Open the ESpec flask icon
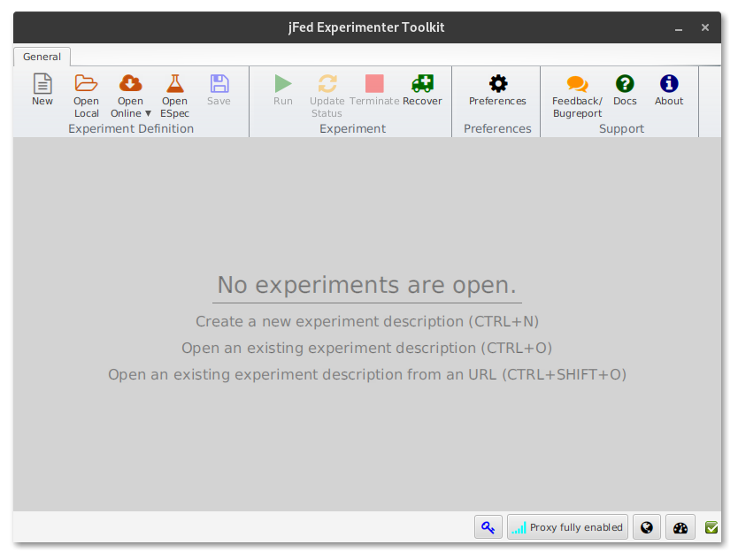Image resolution: width=738 pixels, height=560 pixels. point(174,96)
